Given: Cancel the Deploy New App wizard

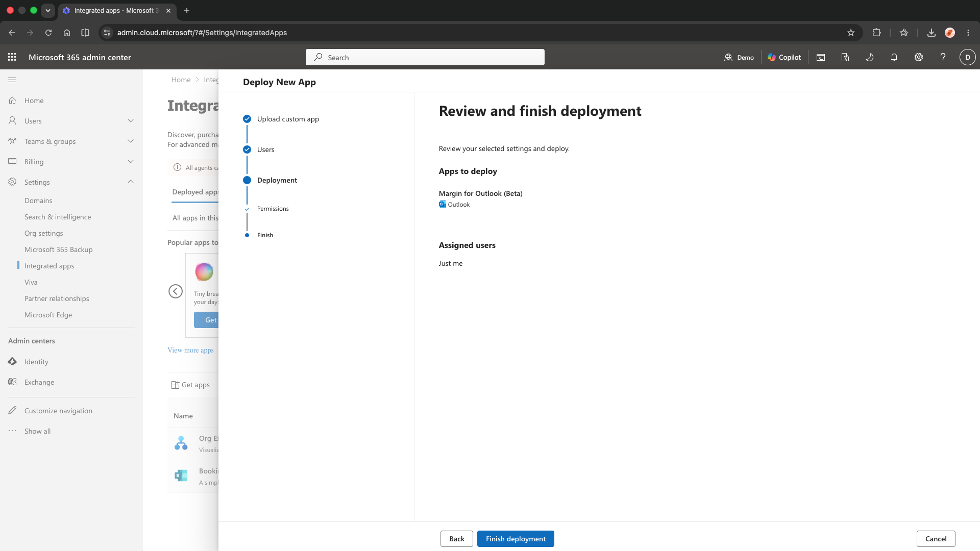Looking at the screenshot, I should (936, 539).
